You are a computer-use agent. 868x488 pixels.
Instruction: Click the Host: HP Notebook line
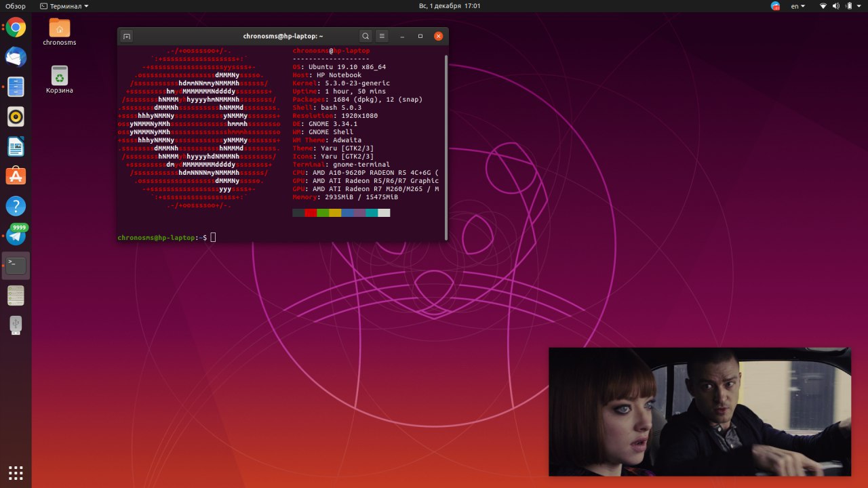coord(327,75)
